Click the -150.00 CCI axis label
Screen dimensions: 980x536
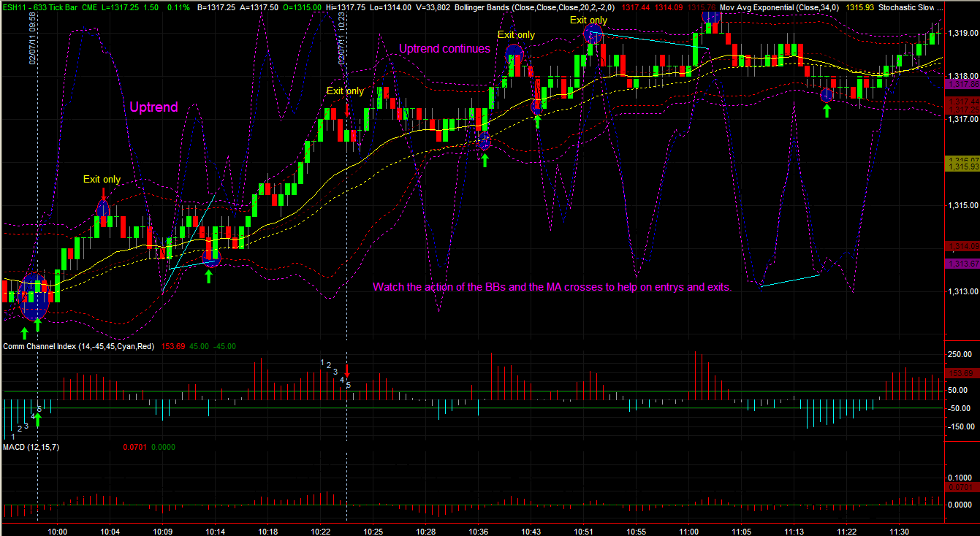[x=960, y=426]
